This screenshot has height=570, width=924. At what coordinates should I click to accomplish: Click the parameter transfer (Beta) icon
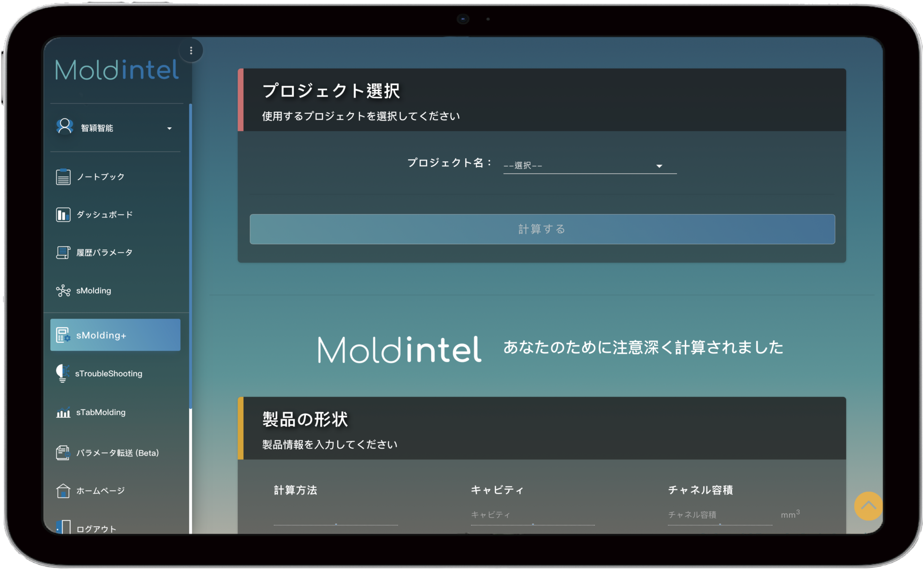click(x=63, y=453)
